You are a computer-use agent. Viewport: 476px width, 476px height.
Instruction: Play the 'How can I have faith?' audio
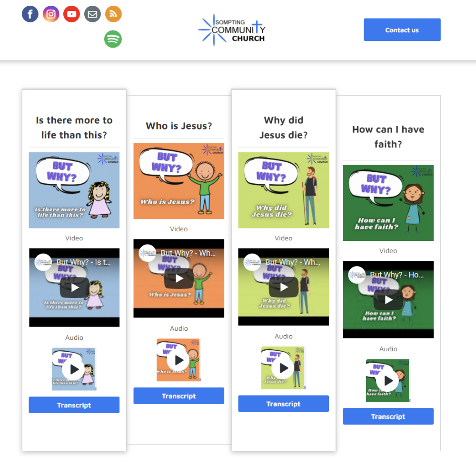click(387, 380)
